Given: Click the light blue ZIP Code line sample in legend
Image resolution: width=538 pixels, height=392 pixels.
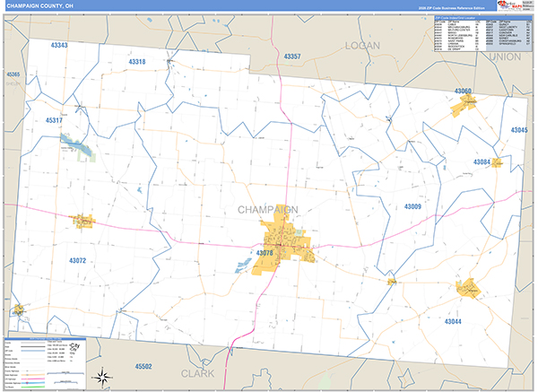Looking at the screenshot, I should (33, 351).
